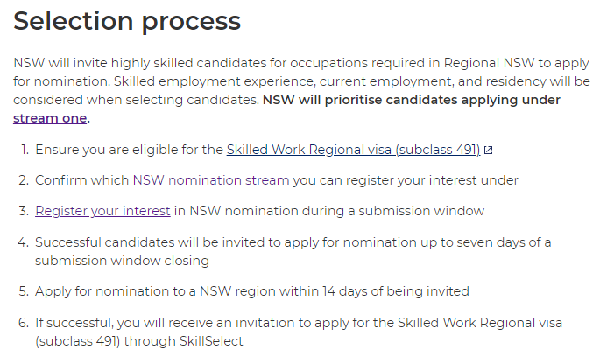Click bold text "NSW will prioritise candidates applying under"

click(x=412, y=100)
